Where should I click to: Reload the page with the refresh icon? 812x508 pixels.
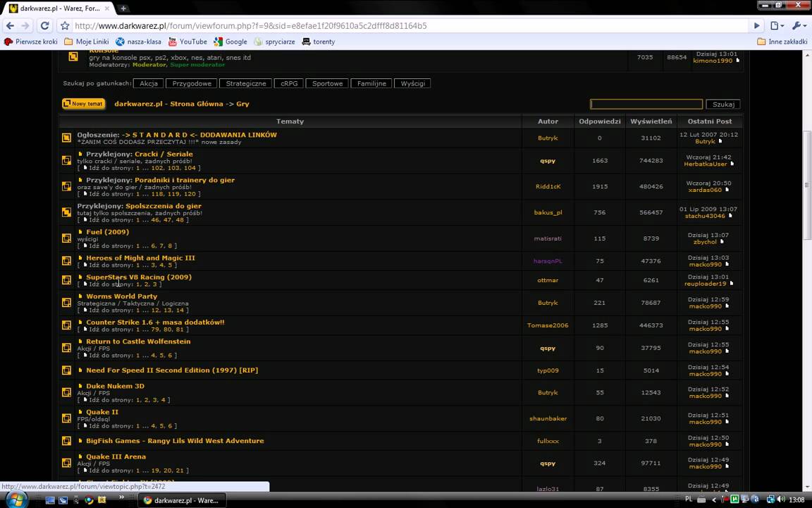pos(44,25)
